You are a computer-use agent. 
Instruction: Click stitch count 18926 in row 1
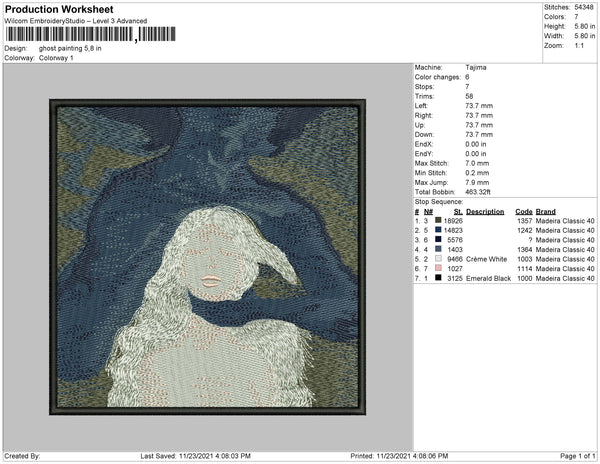[453, 221]
